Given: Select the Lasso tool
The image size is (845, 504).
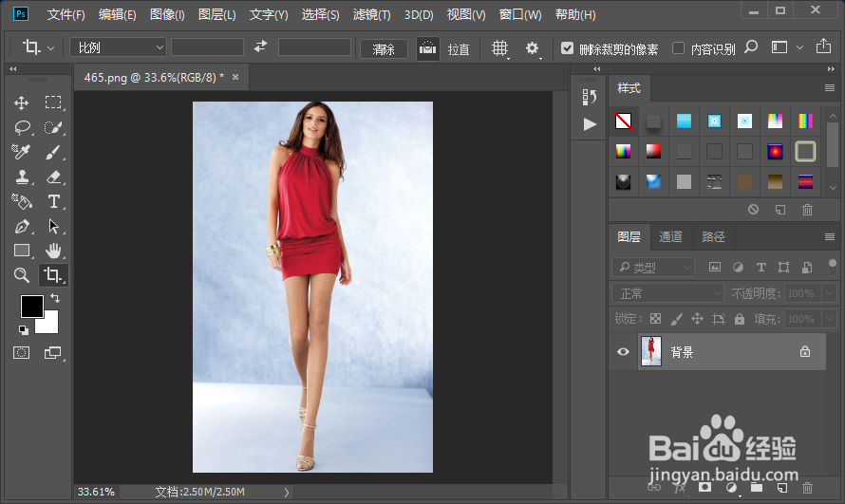Looking at the screenshot, I should [x=21, y=127].
